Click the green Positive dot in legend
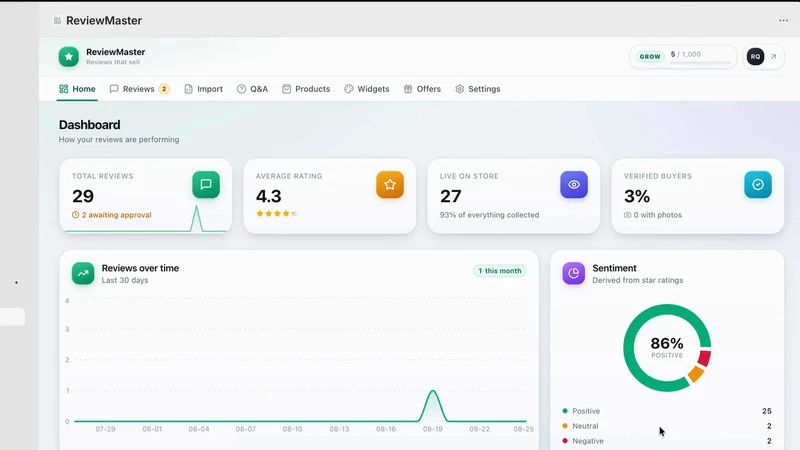 (x=565, y=411)
